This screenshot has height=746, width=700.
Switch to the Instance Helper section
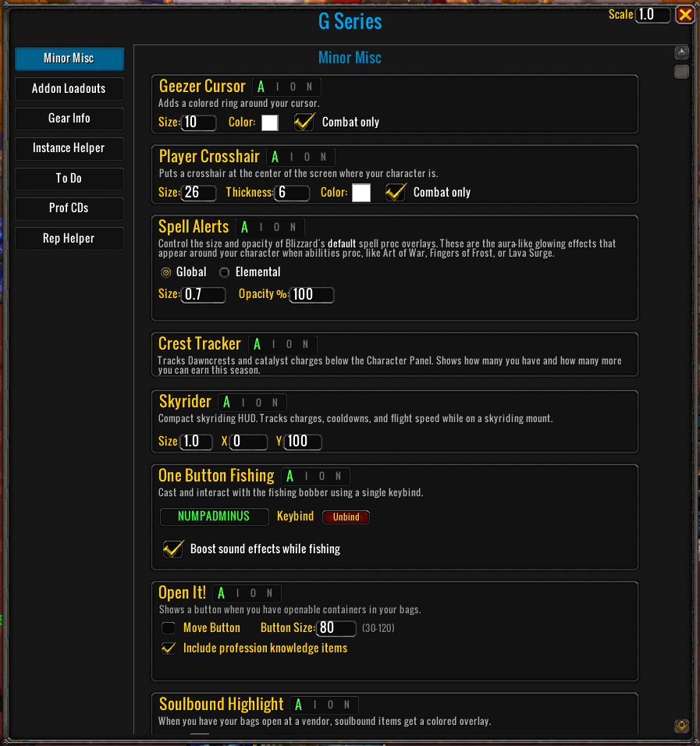point(69,148)
